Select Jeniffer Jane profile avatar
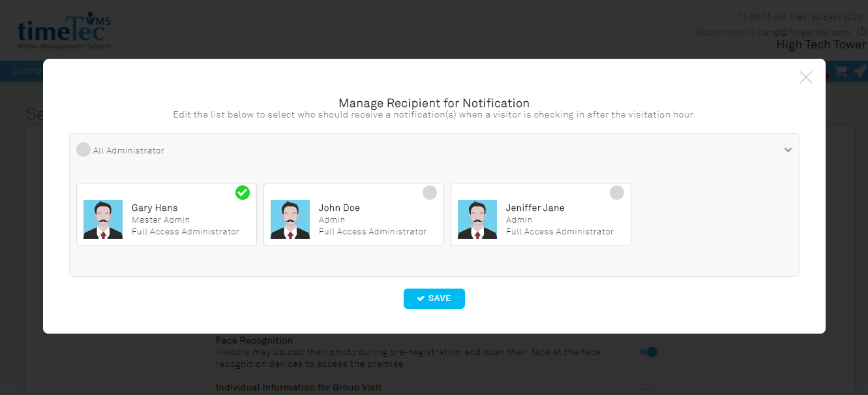The width and height of the screenshot is (868, 395). click(477, 219)
